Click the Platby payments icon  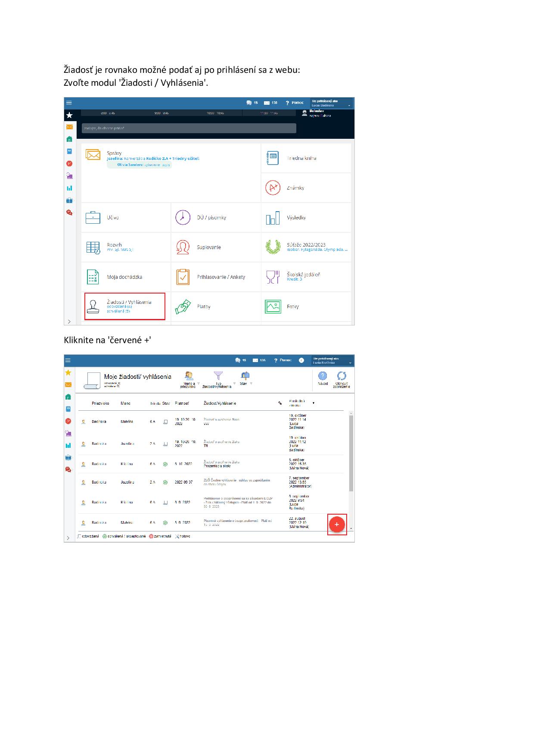click(183, 307)
